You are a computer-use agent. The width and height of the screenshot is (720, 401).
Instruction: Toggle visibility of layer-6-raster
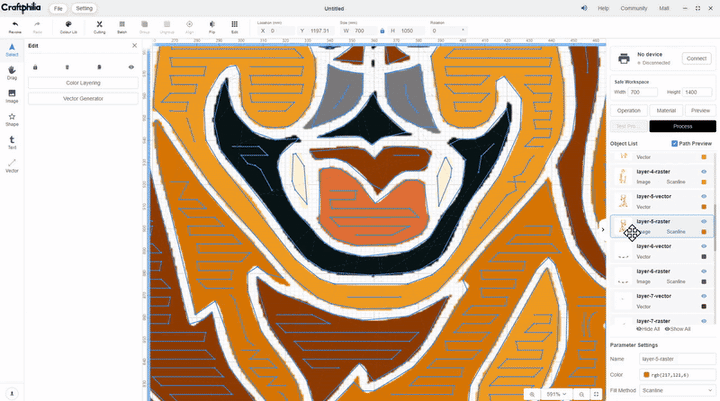(x=703, y=271)
